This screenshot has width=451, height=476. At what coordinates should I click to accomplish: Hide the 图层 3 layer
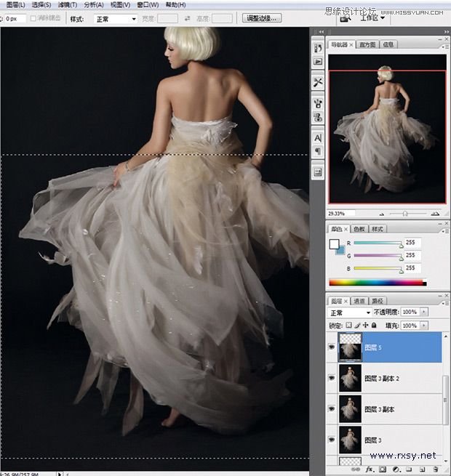[x=332, y=439]
